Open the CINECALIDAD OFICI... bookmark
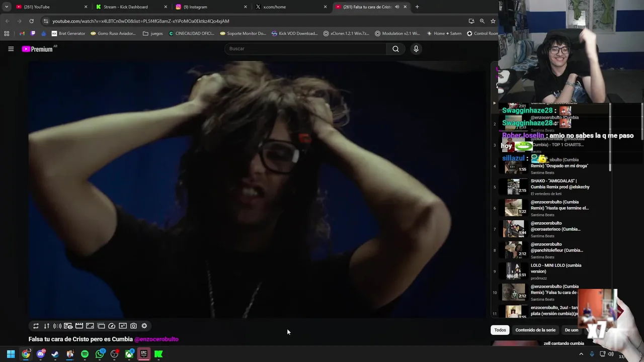 point(192,34)
